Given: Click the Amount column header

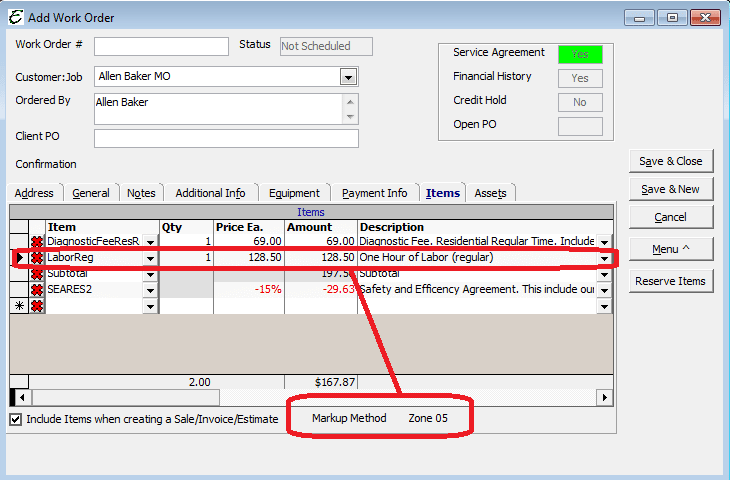Looking at the screenshot, I should click(321, 227).
